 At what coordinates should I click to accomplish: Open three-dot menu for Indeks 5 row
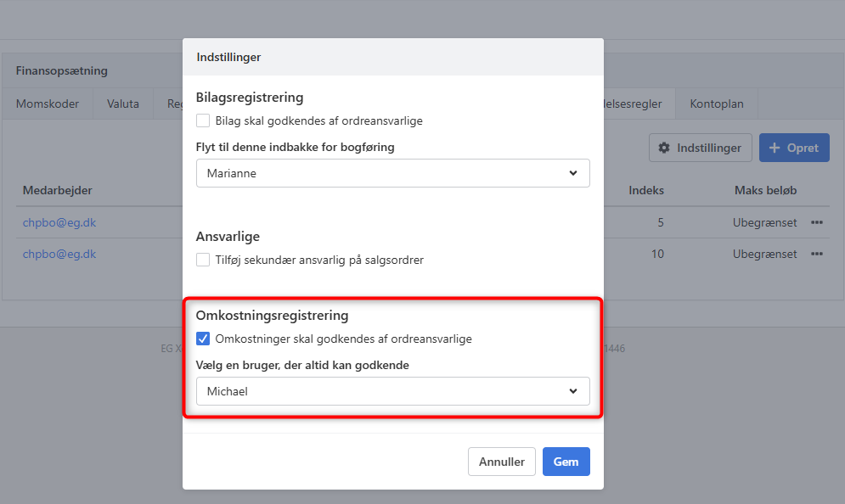(x=817, y=222)
